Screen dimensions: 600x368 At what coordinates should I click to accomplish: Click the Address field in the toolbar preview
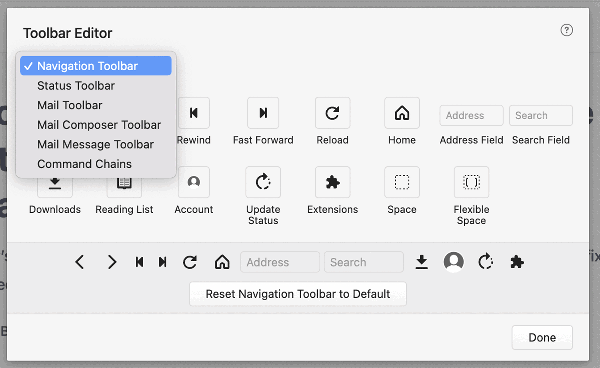click(x=280, y=262)
